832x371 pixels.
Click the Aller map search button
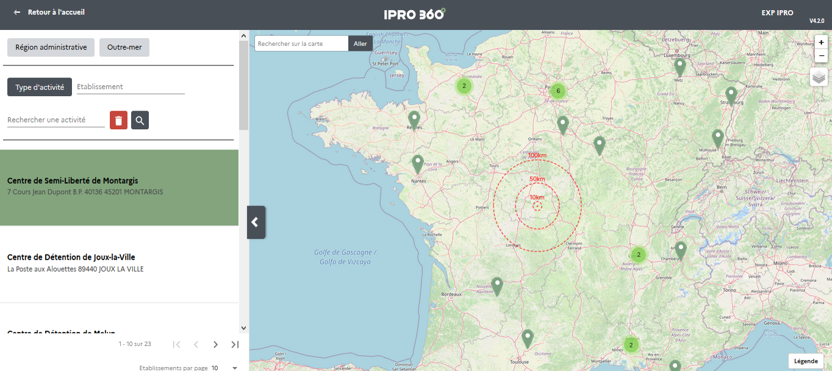coord(360,44)
